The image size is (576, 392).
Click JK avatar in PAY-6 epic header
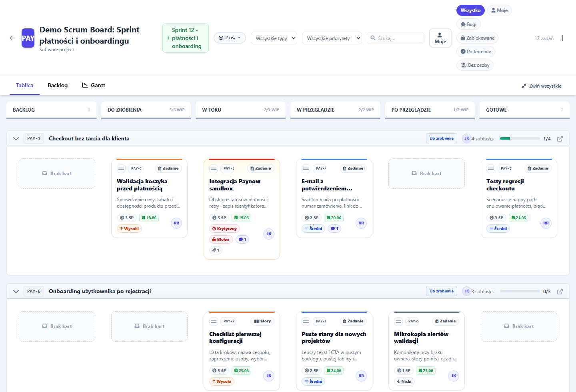click(x=467, y=291)
